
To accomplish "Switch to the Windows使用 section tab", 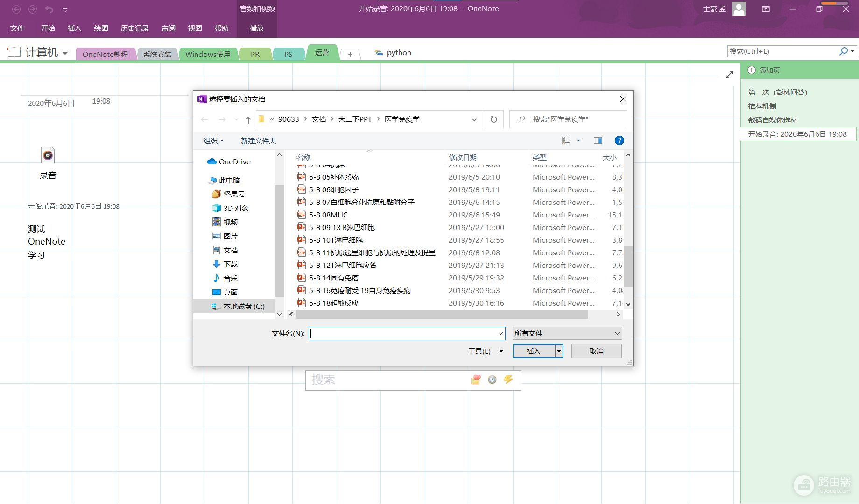I will pyautogui.click(x=208, y=54).
